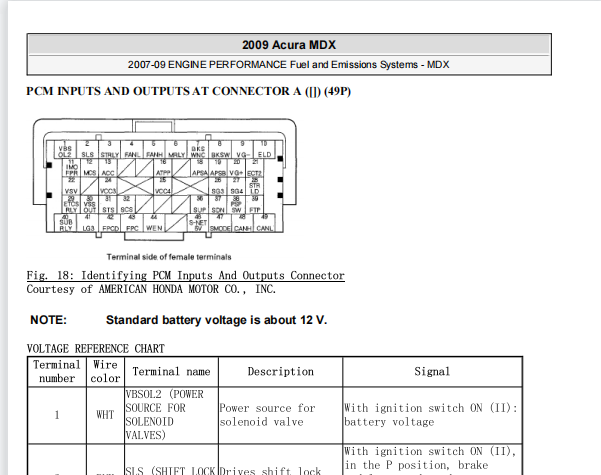Image resolution: width=601 pixels, height=475 pixels.
Task: Click pin 26 'SG3' in connector diagram
Action: (x=218, y=186)
